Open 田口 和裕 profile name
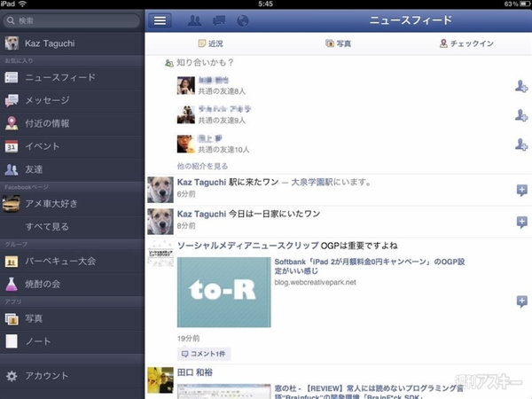 tap(195, 372)
